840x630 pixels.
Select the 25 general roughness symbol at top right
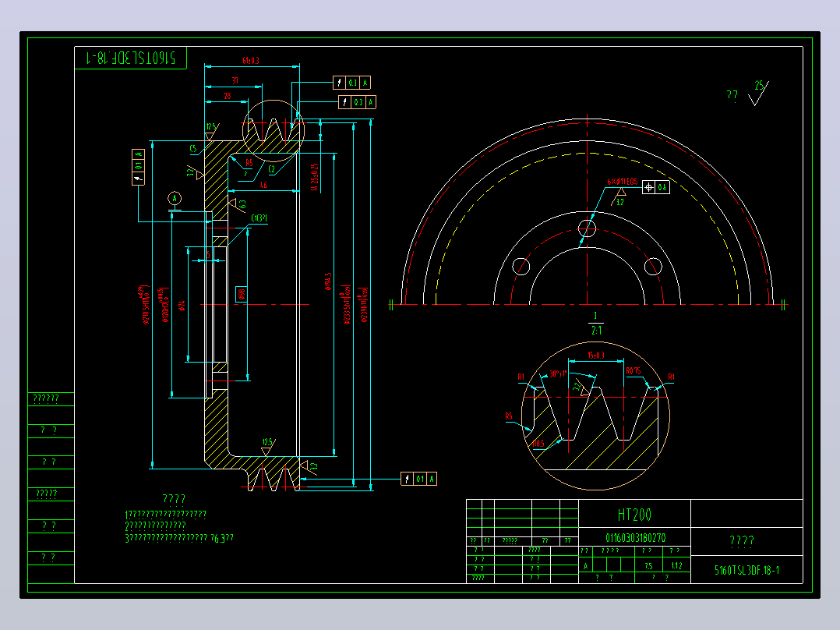pyautogui.click(x=760, y=92)
